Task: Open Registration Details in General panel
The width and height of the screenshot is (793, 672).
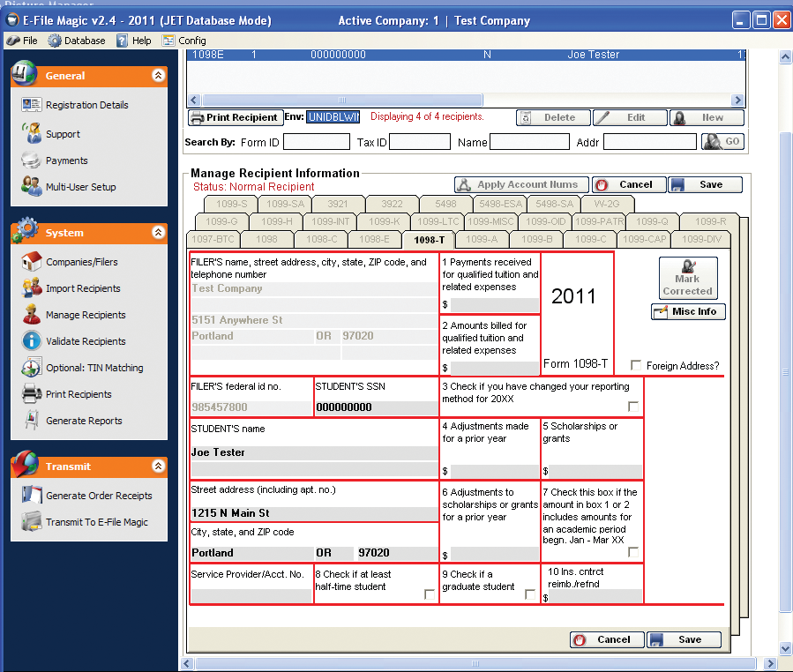Action: 86,105
